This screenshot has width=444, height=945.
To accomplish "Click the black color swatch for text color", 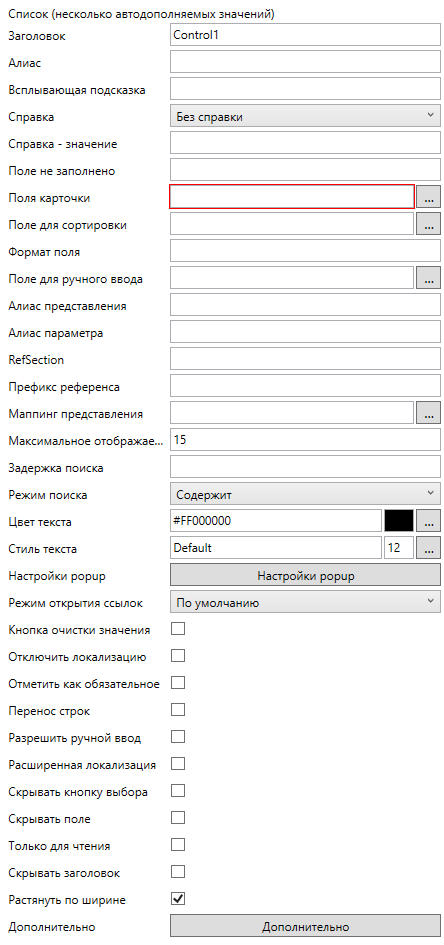I will 399,521.
